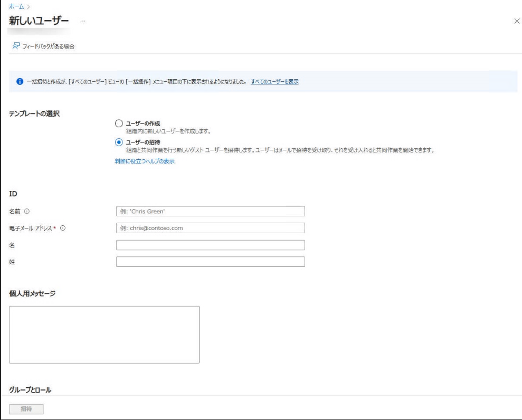Select the ユーザーの作成 radio button
Image resolution: width=522 pixels, height=420 pixels.
click(118, 123)
